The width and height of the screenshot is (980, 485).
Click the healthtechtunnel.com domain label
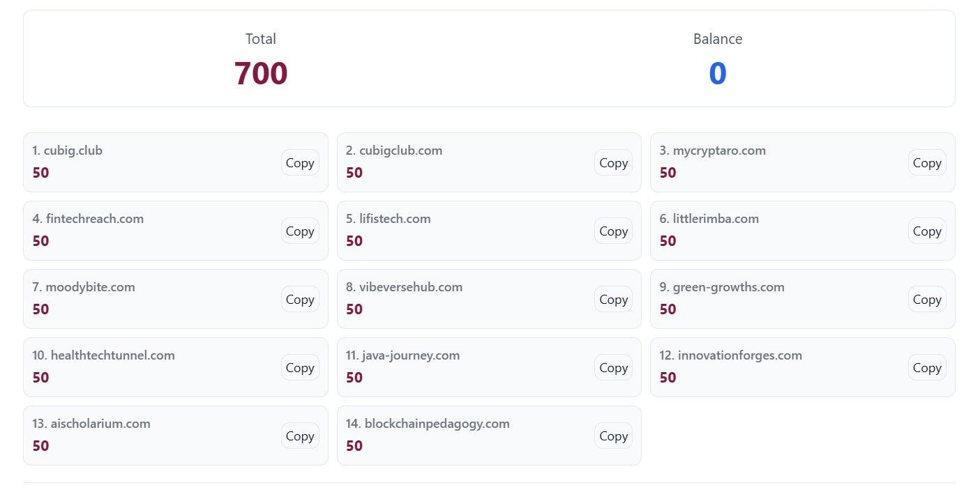tap(112, 355)
